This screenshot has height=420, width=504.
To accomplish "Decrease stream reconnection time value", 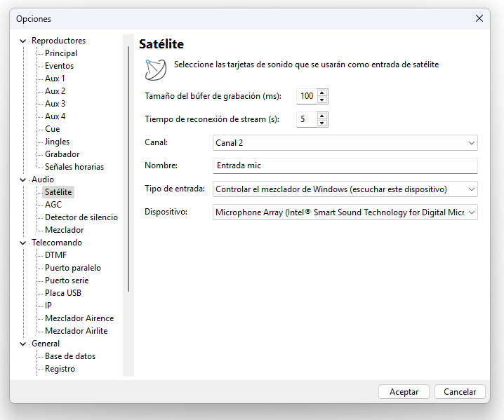I will (x=321, y=123).
